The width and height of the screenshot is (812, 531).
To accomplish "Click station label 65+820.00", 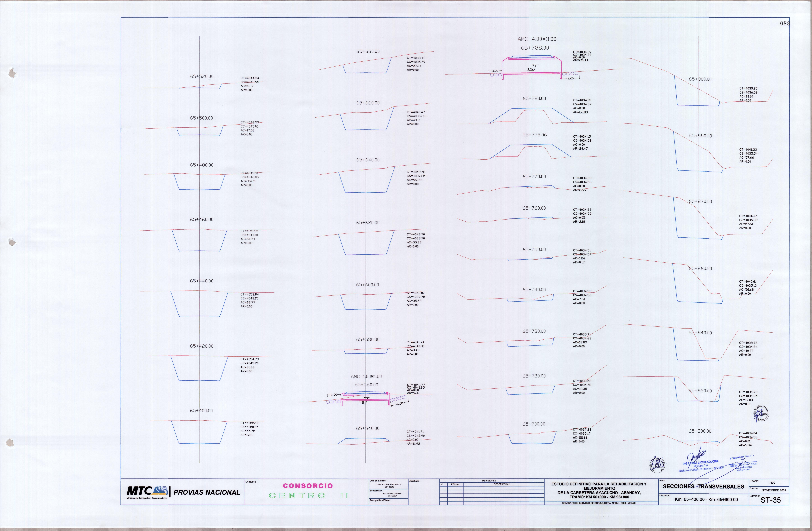I will click(x=700, y=391).
